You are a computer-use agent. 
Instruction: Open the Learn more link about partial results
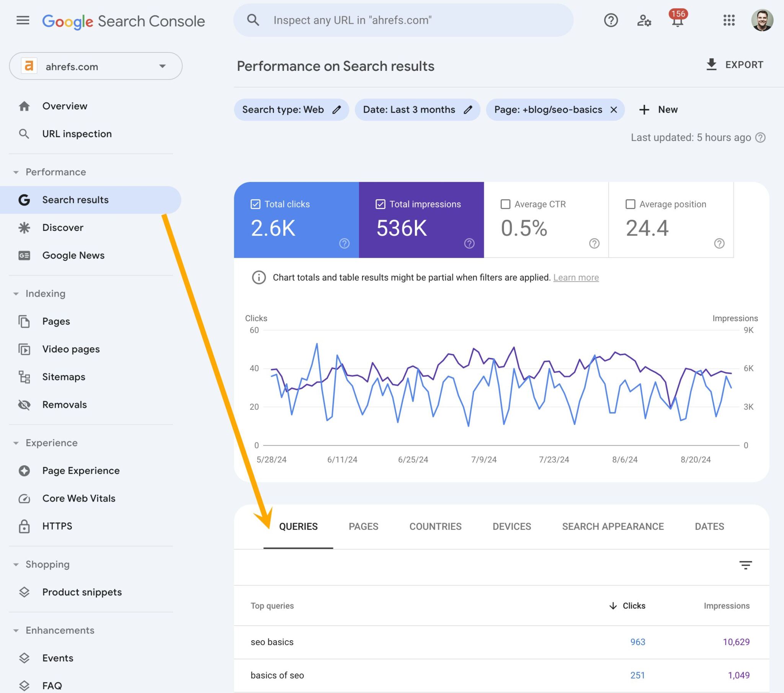click(576, 277)
